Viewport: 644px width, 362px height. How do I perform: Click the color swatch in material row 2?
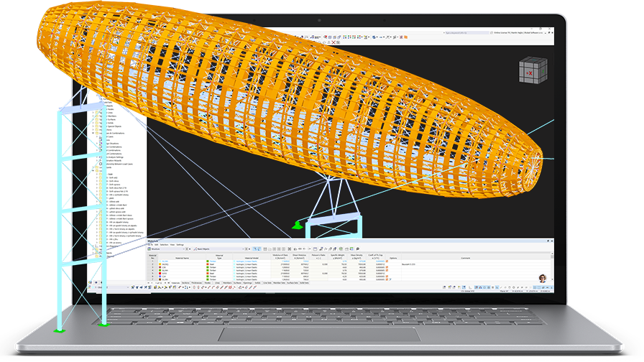(x=160, y=264)
